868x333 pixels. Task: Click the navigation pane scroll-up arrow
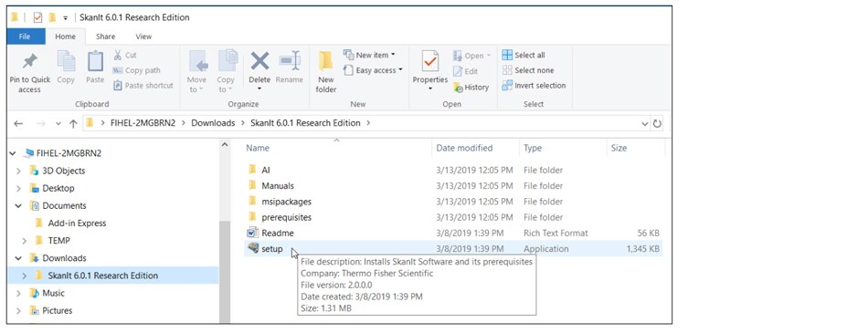(225, 145)
